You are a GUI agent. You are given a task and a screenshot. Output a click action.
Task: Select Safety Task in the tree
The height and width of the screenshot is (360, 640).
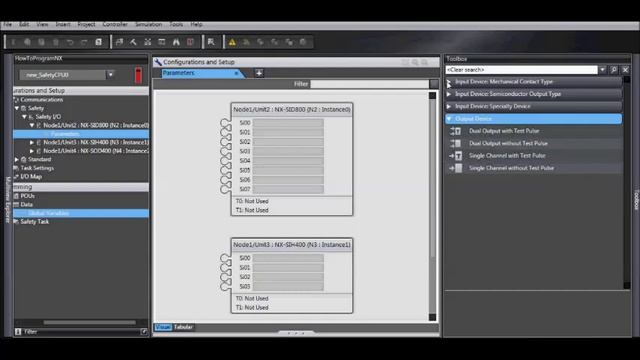click(x=35, y=222)
